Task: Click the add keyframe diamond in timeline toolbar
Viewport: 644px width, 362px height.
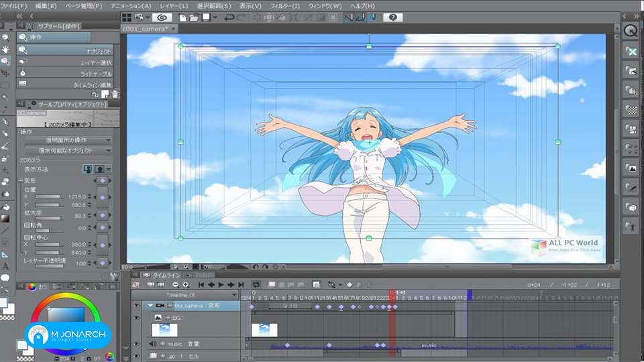Action: (350, 284)
